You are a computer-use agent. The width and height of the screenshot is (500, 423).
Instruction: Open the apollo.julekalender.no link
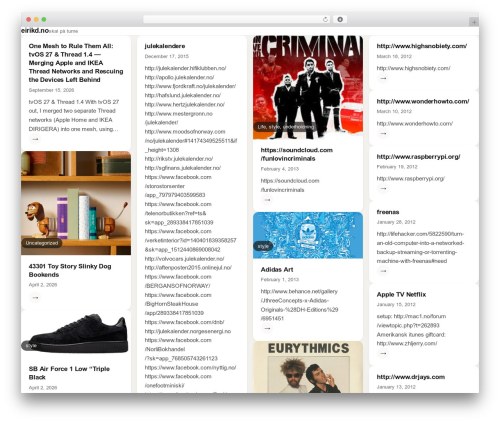click(x=179, y=77)
